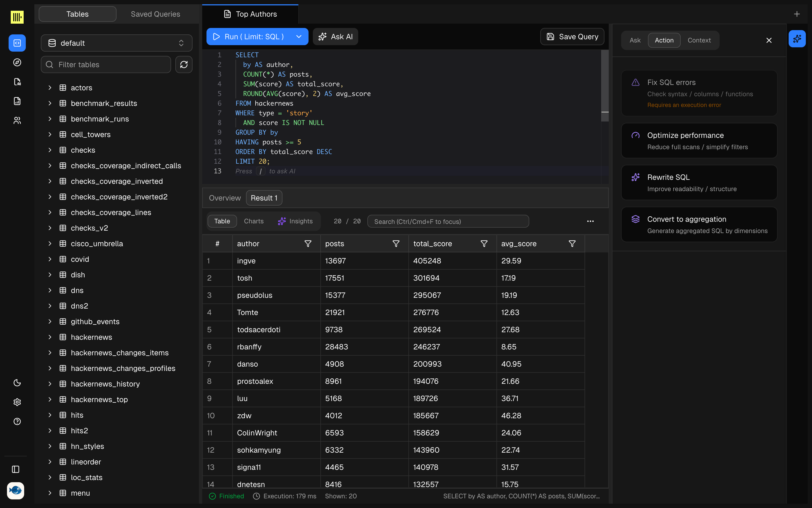Click the hackernews table icon
812x508 pixels.
(x=63, y=337)
